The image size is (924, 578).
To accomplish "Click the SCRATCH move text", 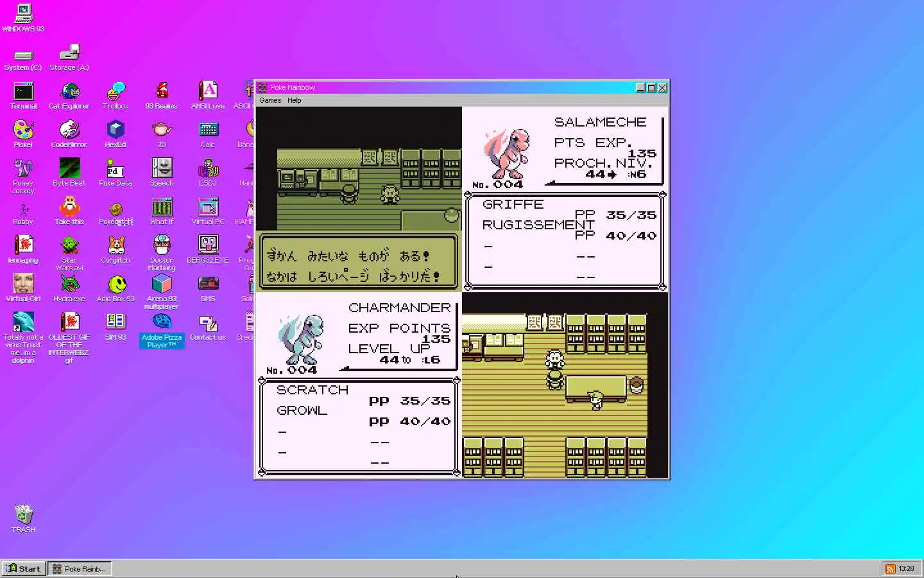I will pos(312,390).
